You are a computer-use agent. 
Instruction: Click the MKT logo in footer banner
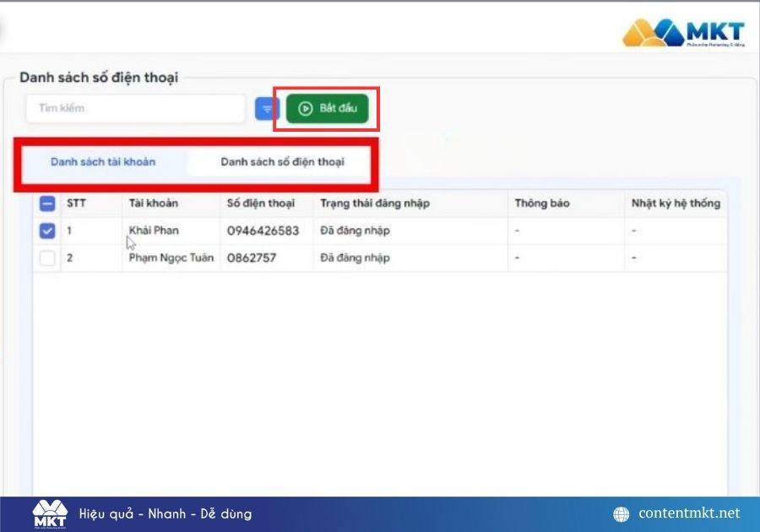(x=50, y=513)
